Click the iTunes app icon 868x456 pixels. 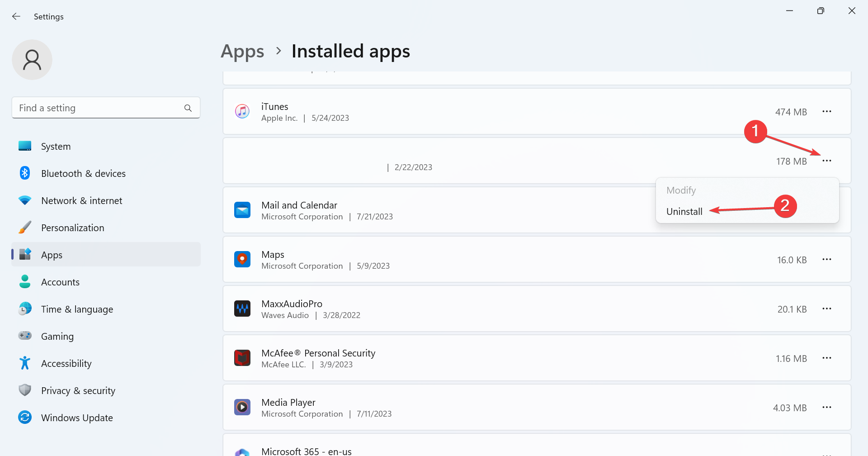coord(242,111)
